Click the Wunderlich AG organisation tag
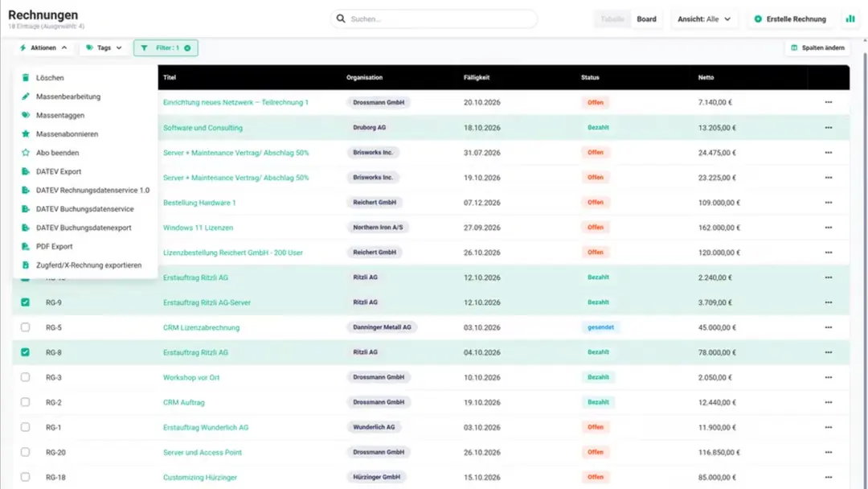The width and height of the screenshot is (868, 489). point(374,427)
